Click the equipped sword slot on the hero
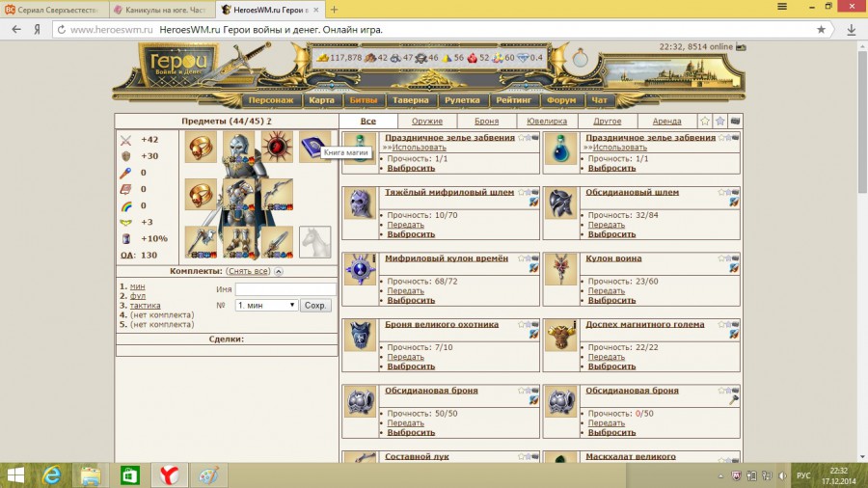Screen dimensions: 868x488 pyautogui.click(x=277, y=242)
